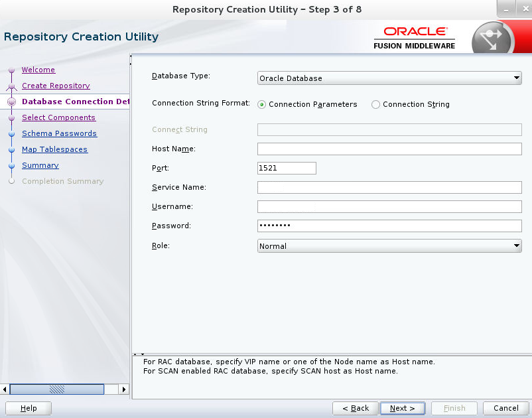Open the Database Type dropdown
The height and width of the screenshot is (418, 532).
tap(389, 78)
